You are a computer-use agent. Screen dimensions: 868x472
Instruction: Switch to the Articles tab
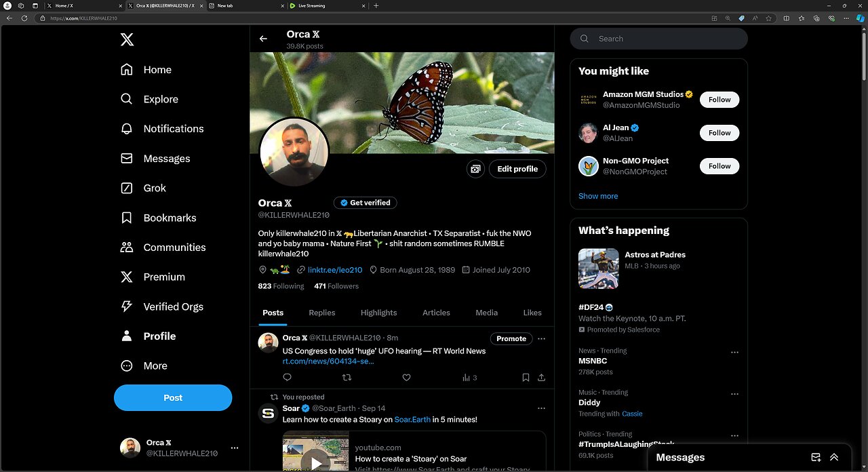click(436, 313)
